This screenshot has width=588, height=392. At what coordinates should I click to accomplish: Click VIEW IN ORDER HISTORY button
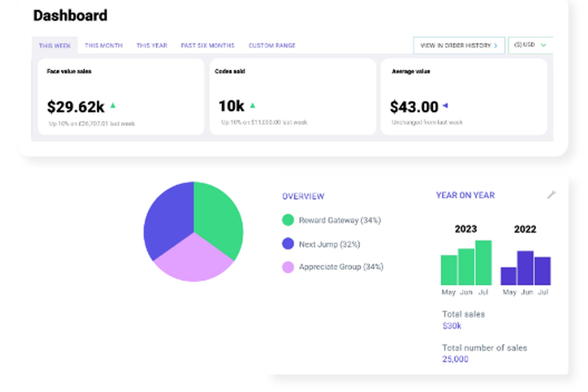point(459,45)
